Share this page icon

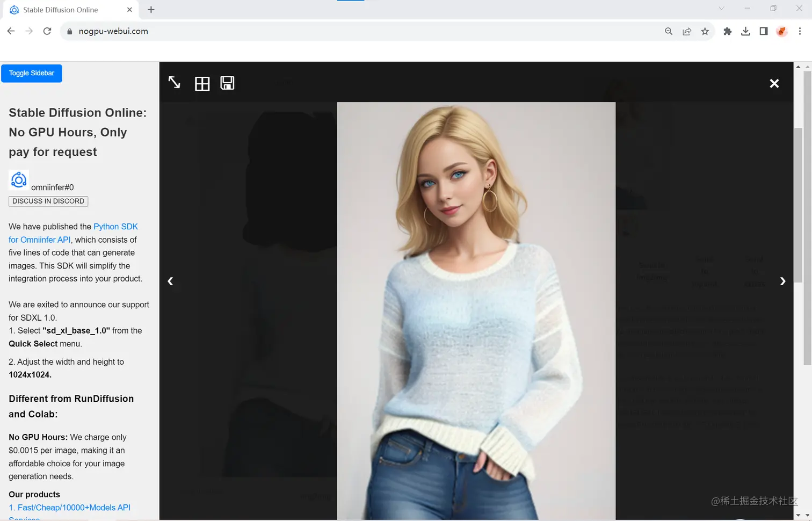(687, 31)
